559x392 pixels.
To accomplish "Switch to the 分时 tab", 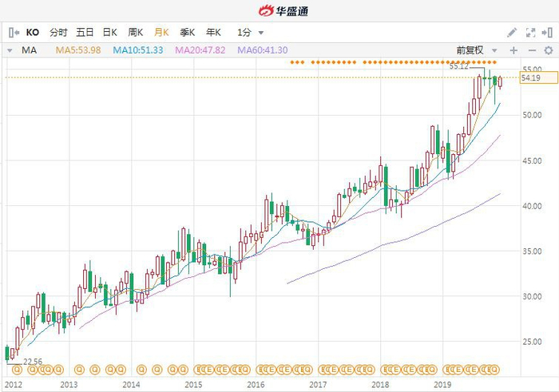I will tap(58, 33).
